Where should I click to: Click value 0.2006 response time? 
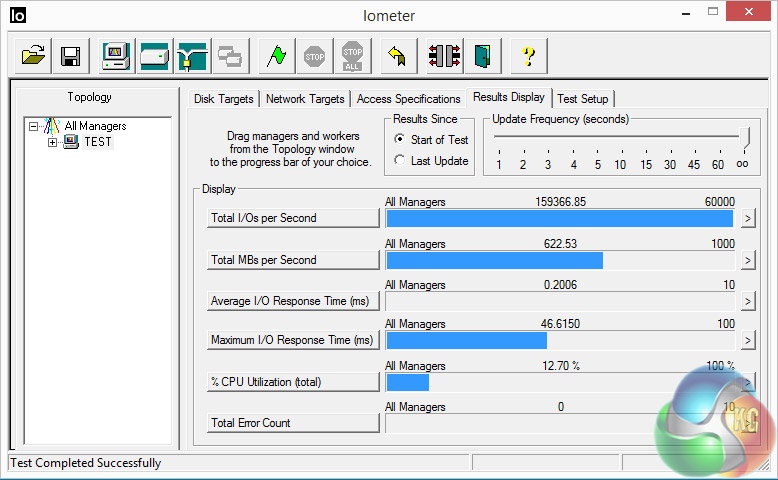[x=560, y=285]
